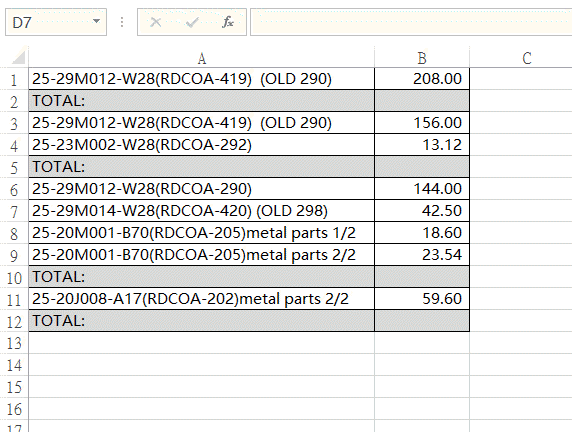572x432 pixels.
Task: Click empty gray total cell B12
Action: tap(422, 321)
